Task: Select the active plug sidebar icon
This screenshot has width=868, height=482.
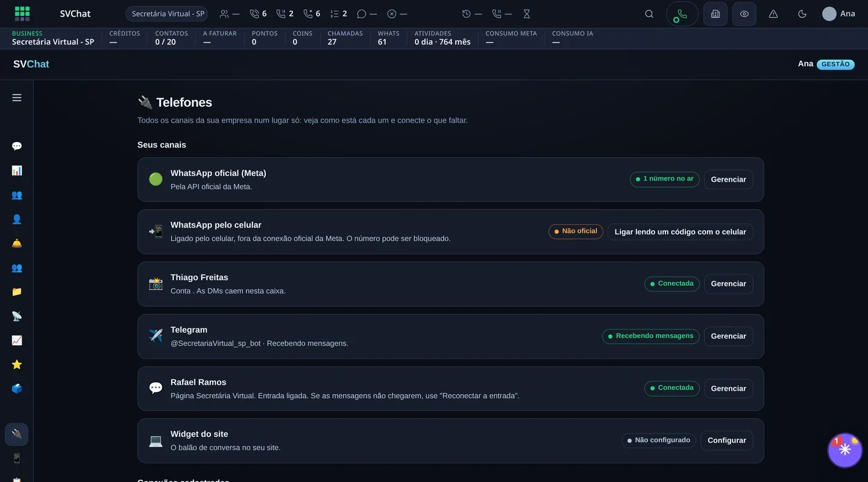Action: (x=17, y=434)
